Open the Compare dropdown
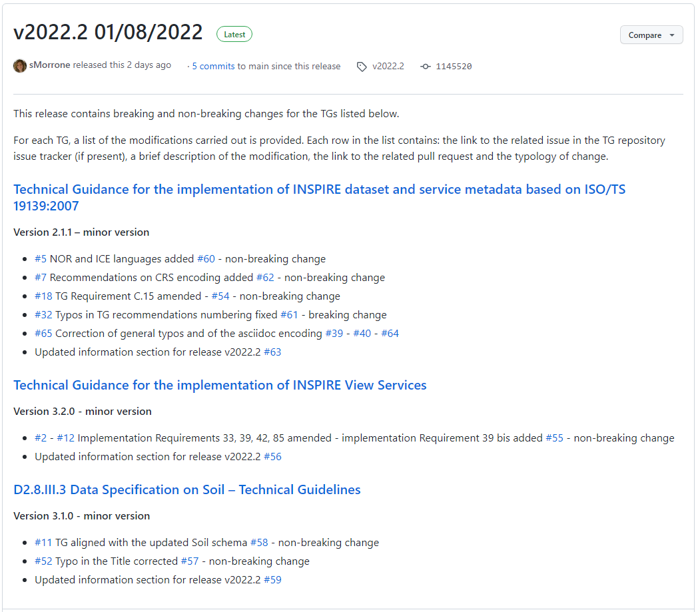Image resolution: width=700 pixels, height=612 pixels. pyautogui.click(x=651, y=35)
